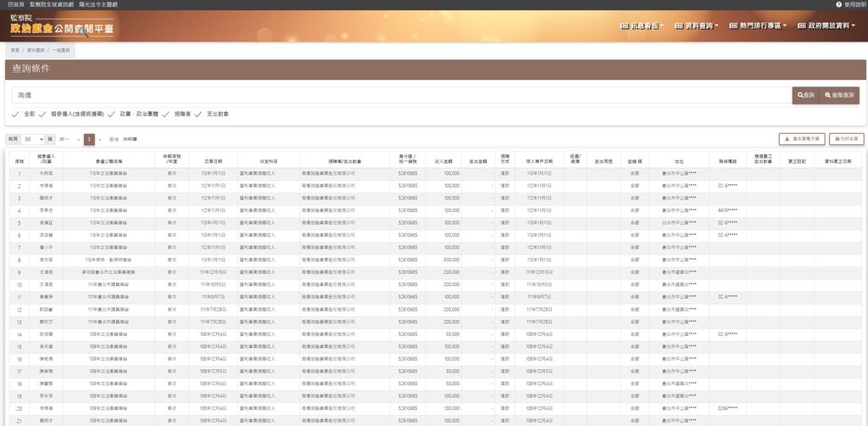868x426 pixels.
Task: Open 回首頁 in the top bar
Action: (16, 4)
